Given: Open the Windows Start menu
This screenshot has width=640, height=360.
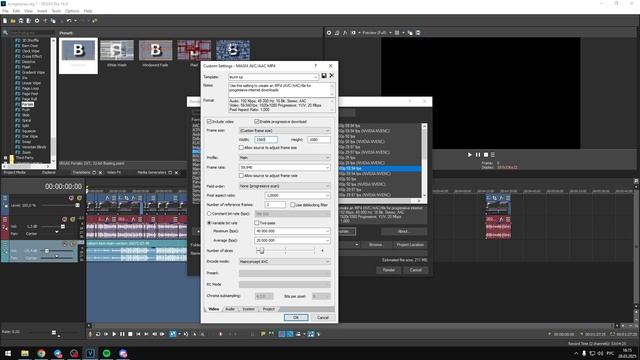Looking at the screenshot, I should [x=8, y=353].
